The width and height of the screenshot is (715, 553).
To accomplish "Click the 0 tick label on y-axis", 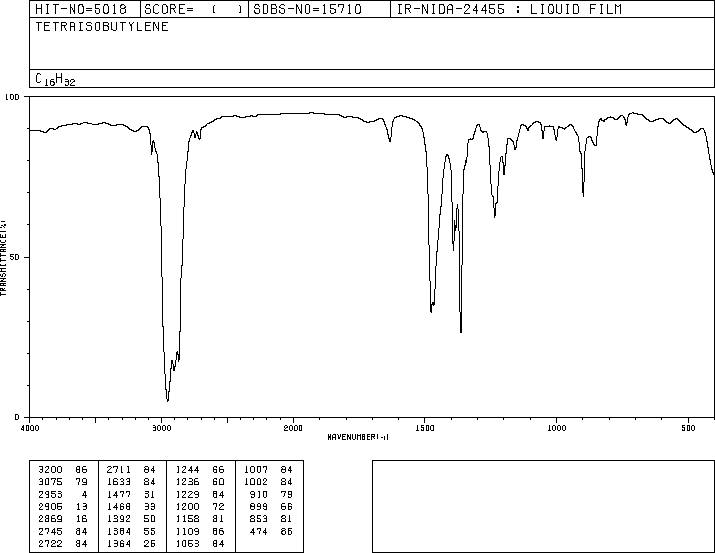I will tap(17, 417).
